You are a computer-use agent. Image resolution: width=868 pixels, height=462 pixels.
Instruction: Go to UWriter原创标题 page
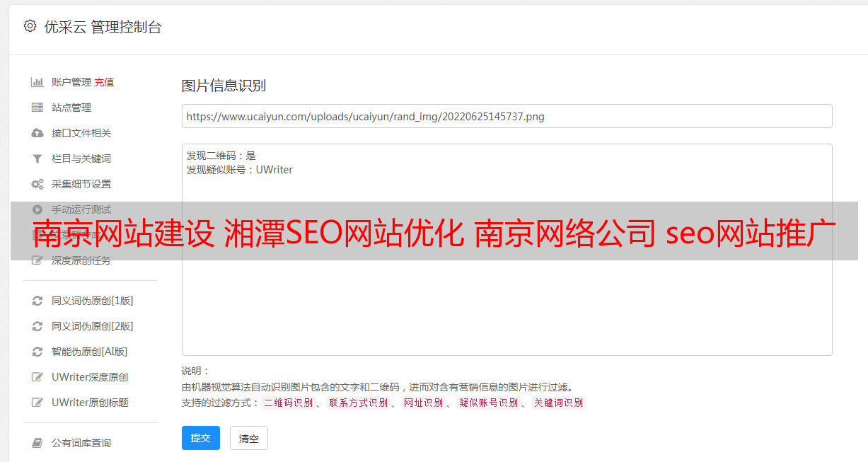point(90,403)
